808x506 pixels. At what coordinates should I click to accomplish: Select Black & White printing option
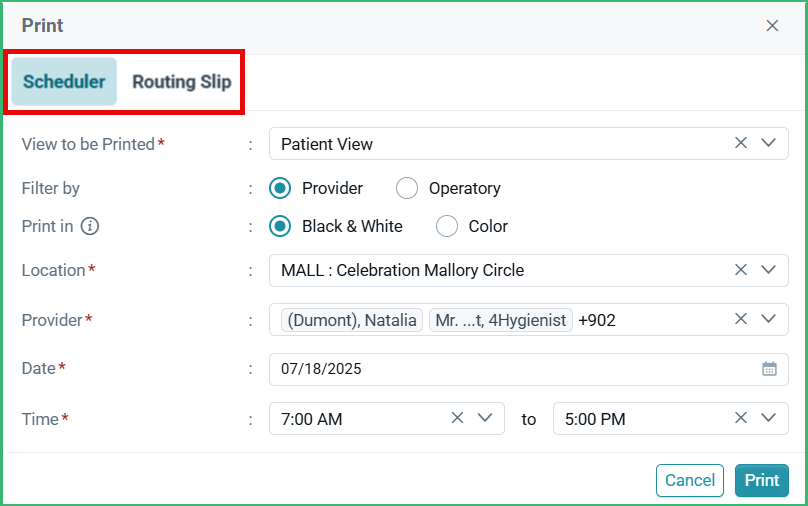280,226
